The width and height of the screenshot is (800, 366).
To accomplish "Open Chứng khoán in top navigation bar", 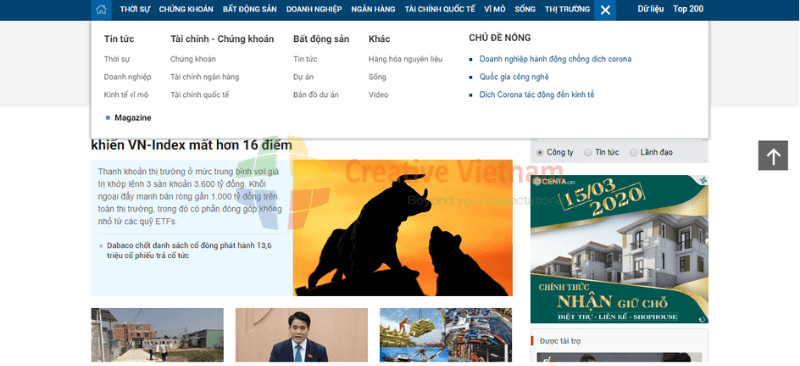I will pos(186,9).
